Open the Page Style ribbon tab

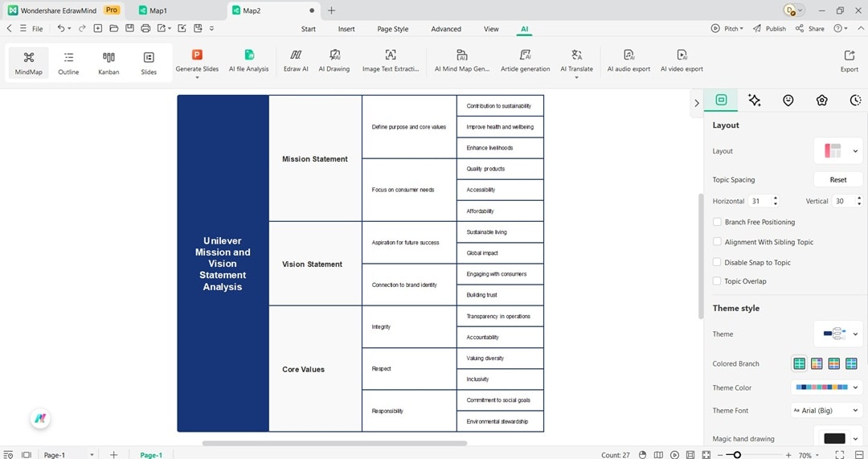click(x=393, y=29)
